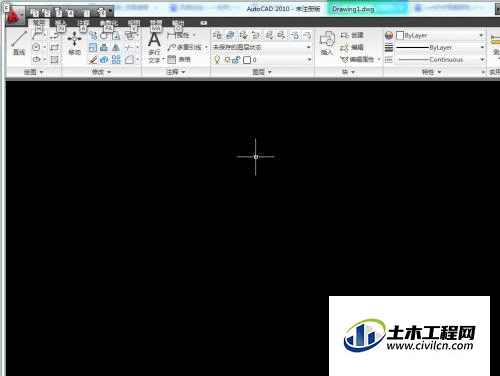Toggle the ribbon minimize button after the 输出 tab
Screen dimensions: 500x376
204,23
